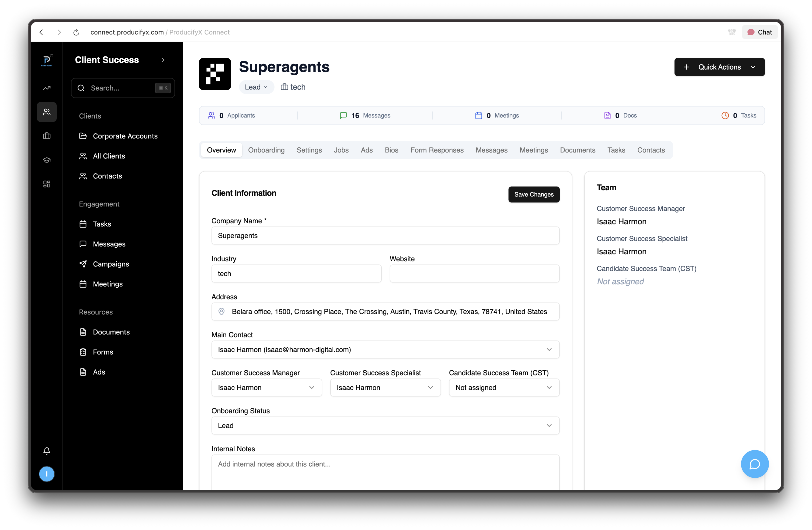The height and width of the screenshot is (530, 812).
Task: Open the notifications bell icon
Action: click(47, 451)
